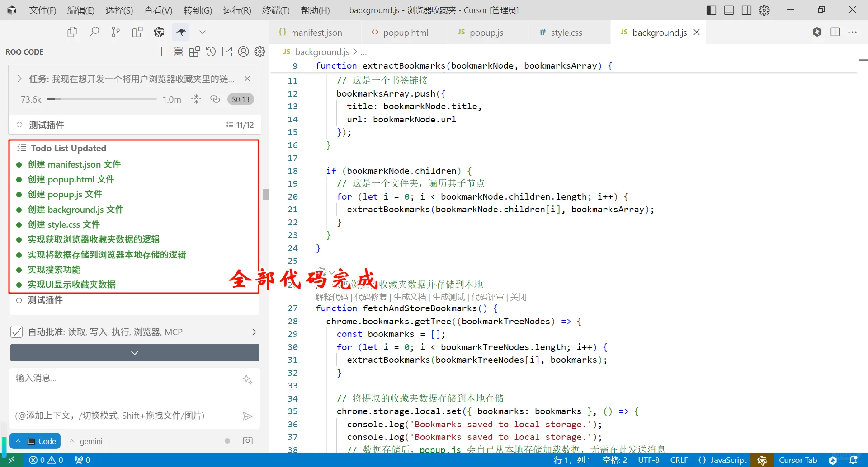Click the send message arrow button
The height and width of the screenshot is (467, 868).
tap(248, 416)
